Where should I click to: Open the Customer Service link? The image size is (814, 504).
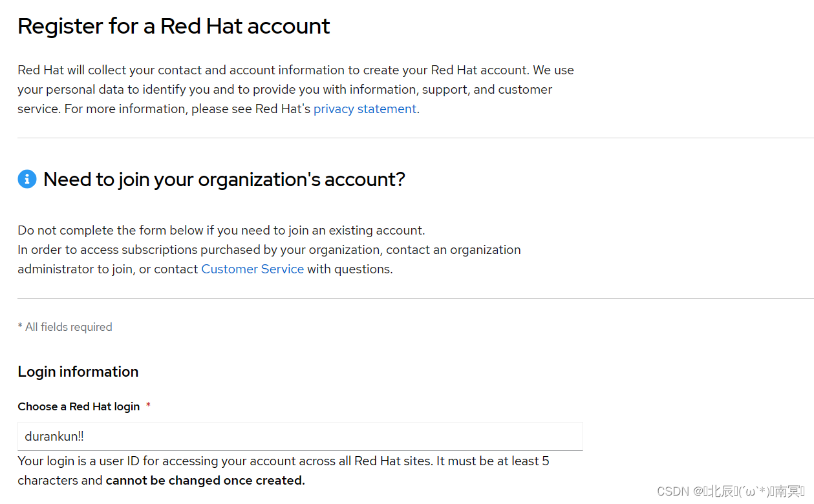click(252, 269)
